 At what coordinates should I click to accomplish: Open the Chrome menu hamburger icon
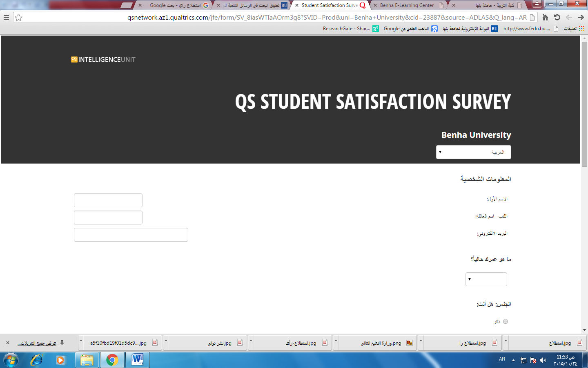click(6, 18)
